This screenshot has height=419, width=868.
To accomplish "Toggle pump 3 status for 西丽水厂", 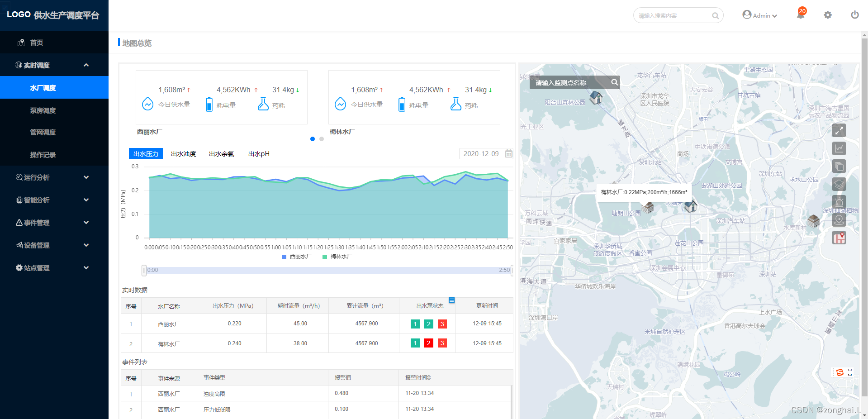I will pos(442,324).
